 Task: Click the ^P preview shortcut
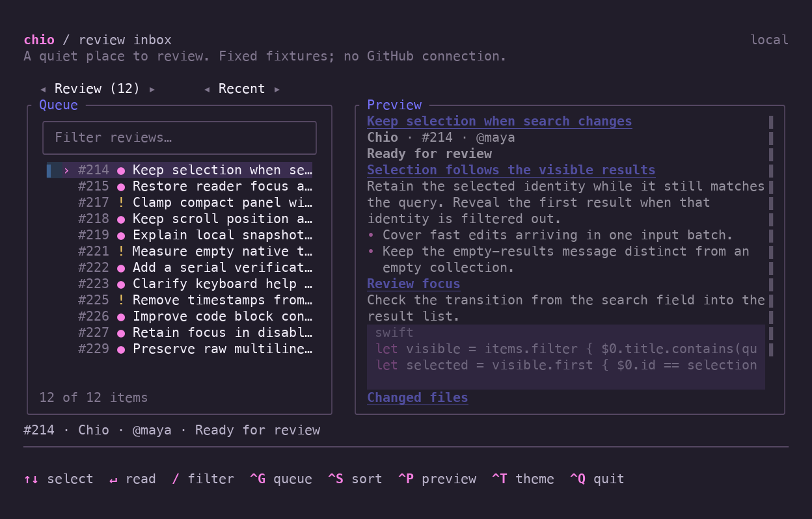click(437, 479)
